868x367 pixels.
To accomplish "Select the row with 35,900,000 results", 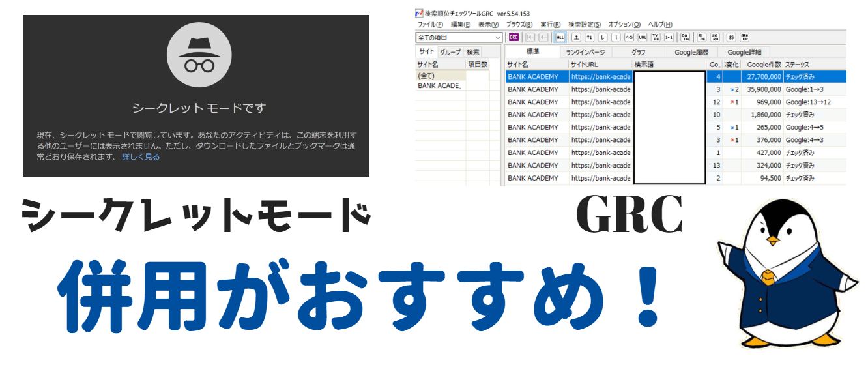I will click(676, 89).
